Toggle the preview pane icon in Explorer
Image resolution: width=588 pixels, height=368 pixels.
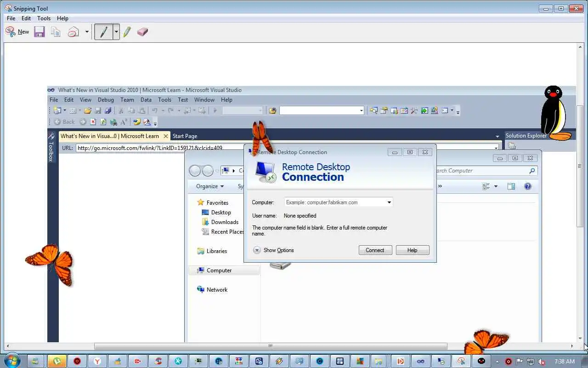click(511, 186)
